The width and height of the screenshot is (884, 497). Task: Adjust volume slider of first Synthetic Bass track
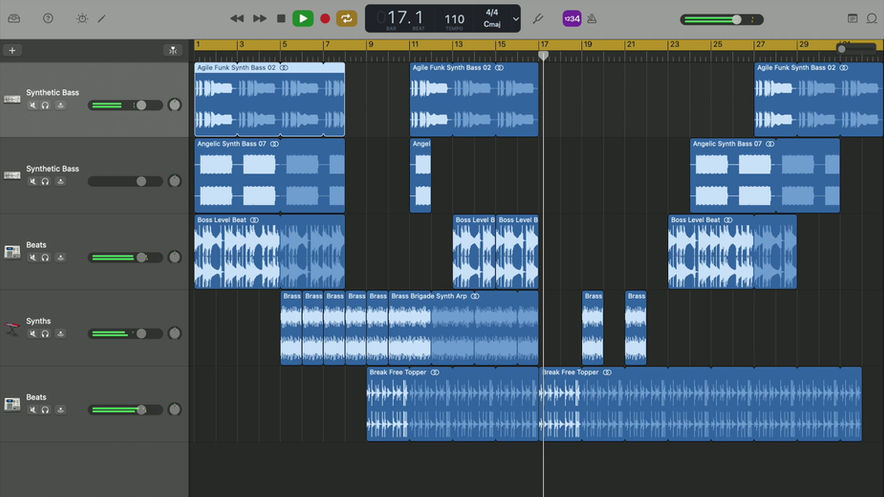pos(141,105)
